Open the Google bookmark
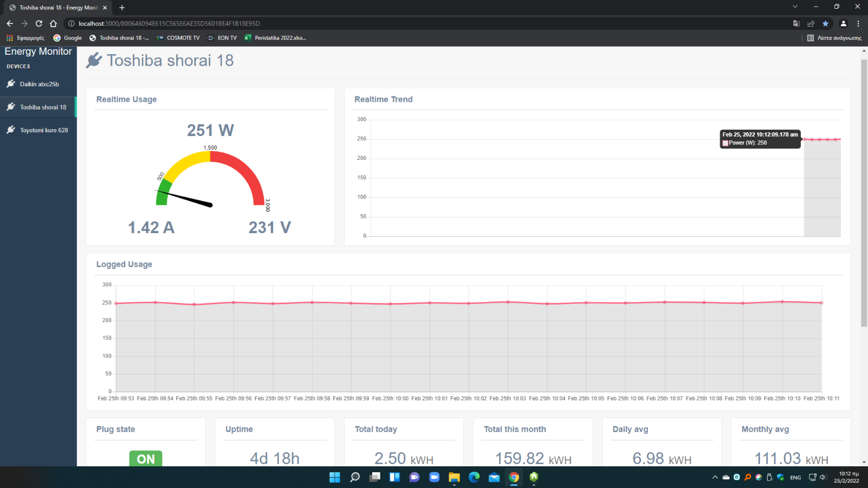Image resolution: width=868 pixels, height=488 pixels. (67, 38)
